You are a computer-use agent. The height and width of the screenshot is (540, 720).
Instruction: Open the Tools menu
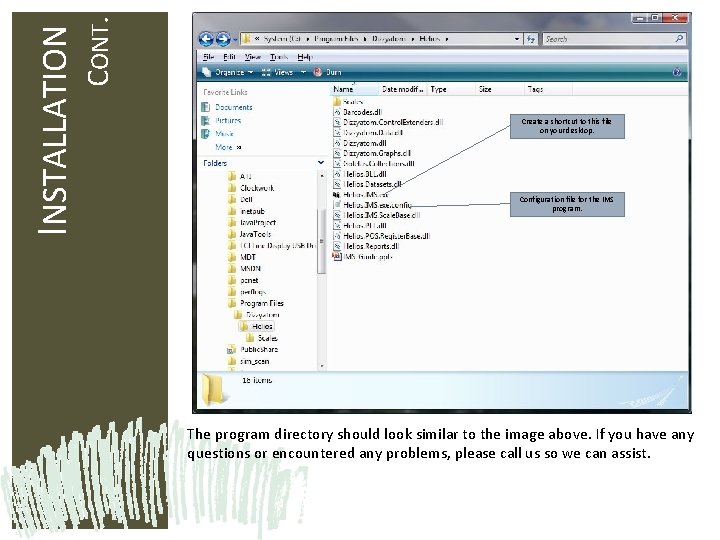[279, 57]
